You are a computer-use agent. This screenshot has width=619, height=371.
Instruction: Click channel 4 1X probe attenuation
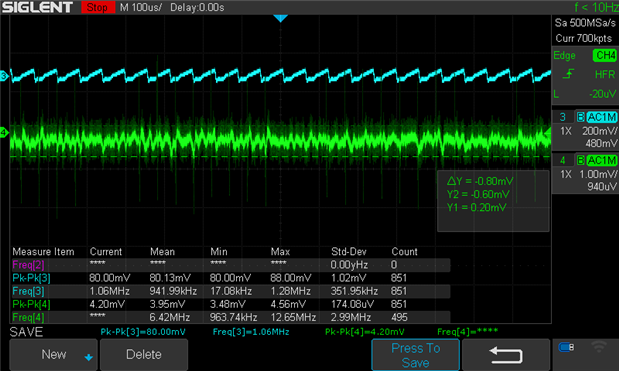566,174
